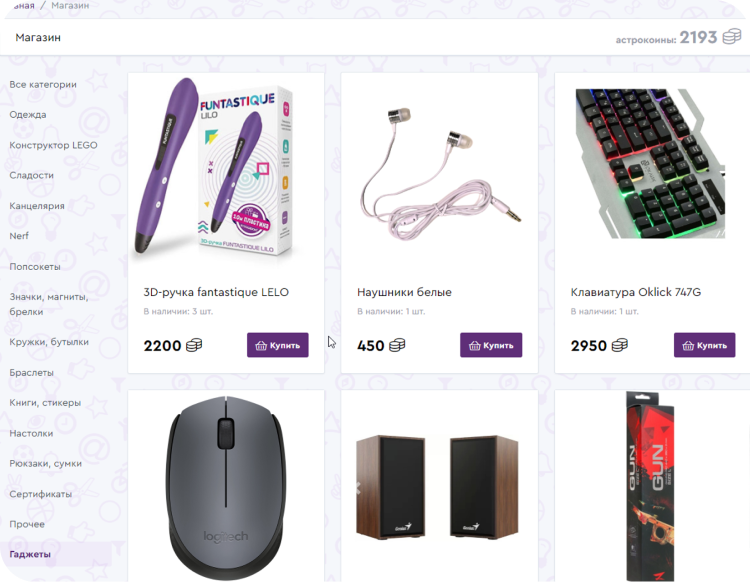This screenshot has height=582, width=750.
Task: Click coin icon next to 450 price
Action: 397,345
